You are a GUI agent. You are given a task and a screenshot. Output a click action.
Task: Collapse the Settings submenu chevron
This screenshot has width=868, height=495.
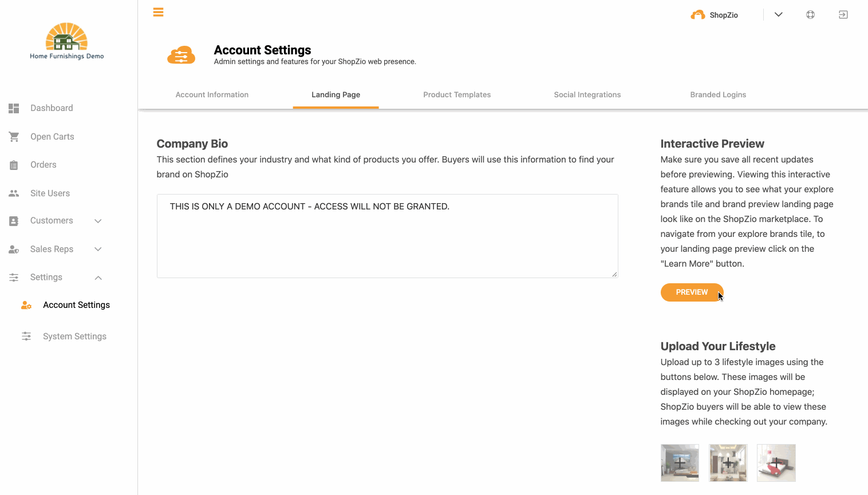[98, 278]
